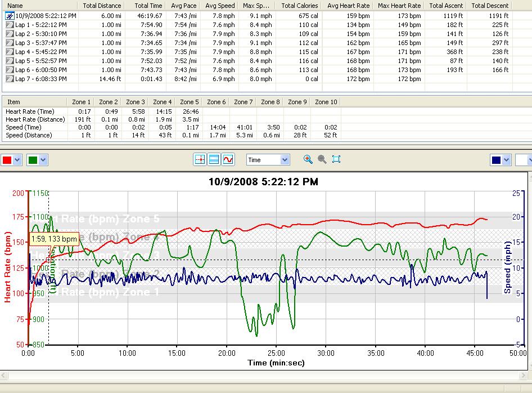The height and width of the screenshot is (393, 532).
Task: Click the Zone 1 column header
Action: pyautogui.click(x=81, y=102)
